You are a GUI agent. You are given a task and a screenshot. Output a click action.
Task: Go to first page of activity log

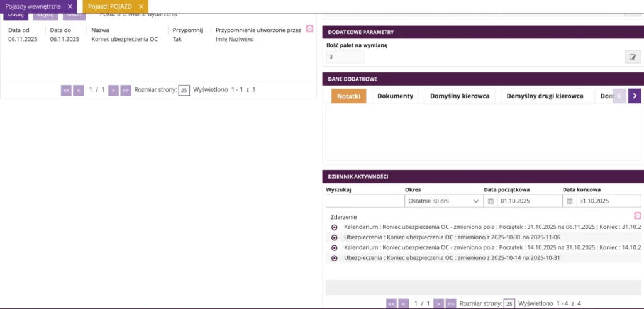[x=391, y=304]
